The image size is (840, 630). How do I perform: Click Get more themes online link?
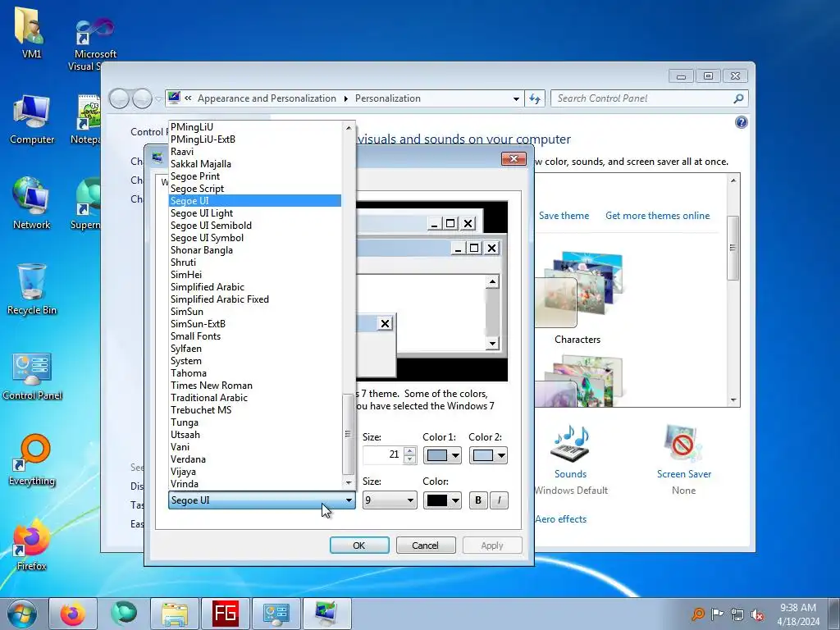coord(657,216)
